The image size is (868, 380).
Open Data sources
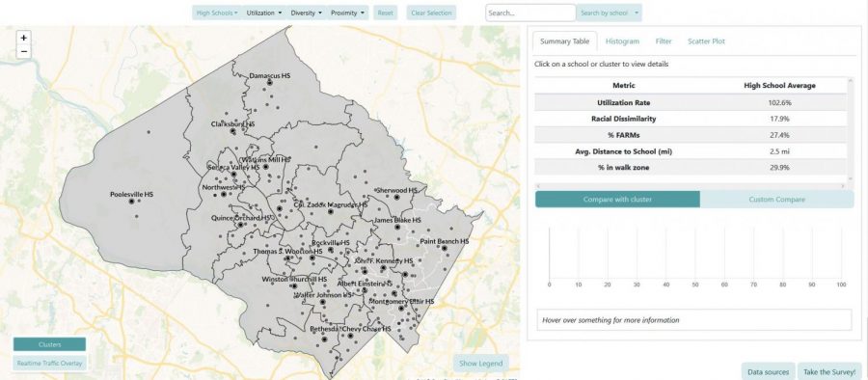(768, 371)
